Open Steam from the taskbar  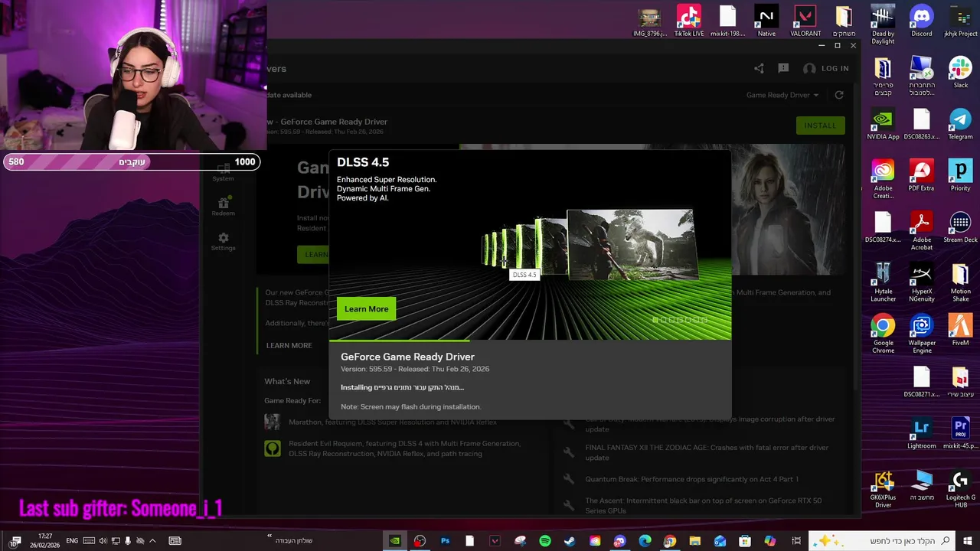[570, 540]
